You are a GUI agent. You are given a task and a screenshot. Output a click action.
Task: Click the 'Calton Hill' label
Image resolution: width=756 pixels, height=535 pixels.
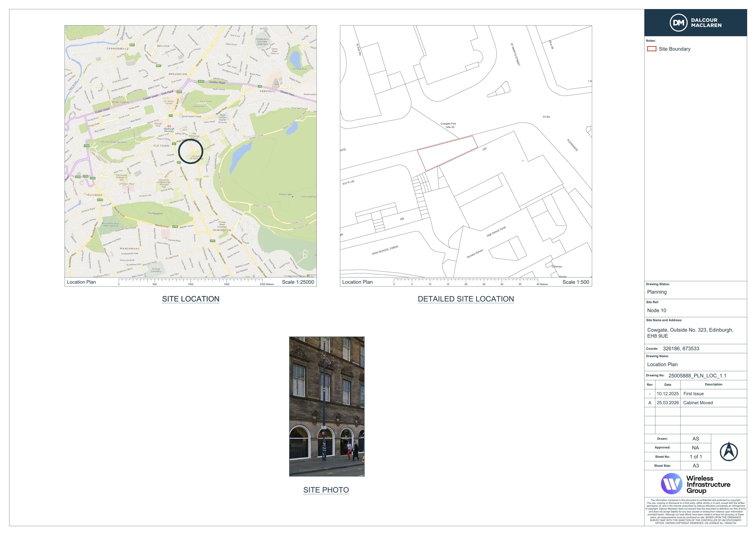pyautogui.click(x=199, y=106)
